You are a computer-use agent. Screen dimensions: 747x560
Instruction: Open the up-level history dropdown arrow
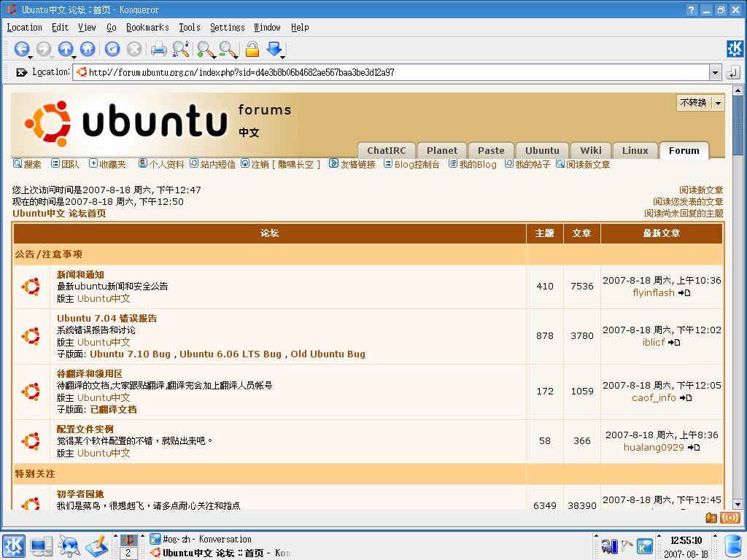(74, 57)
